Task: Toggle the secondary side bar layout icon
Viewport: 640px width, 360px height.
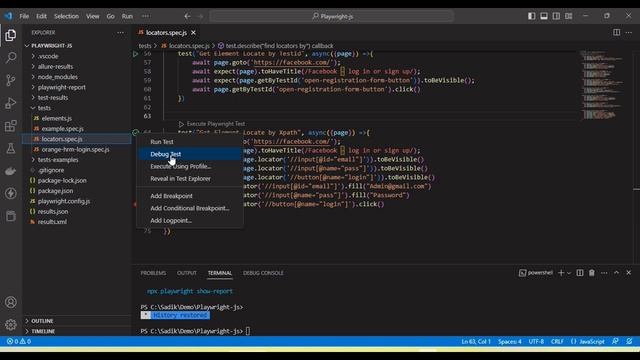Action: 556,16
